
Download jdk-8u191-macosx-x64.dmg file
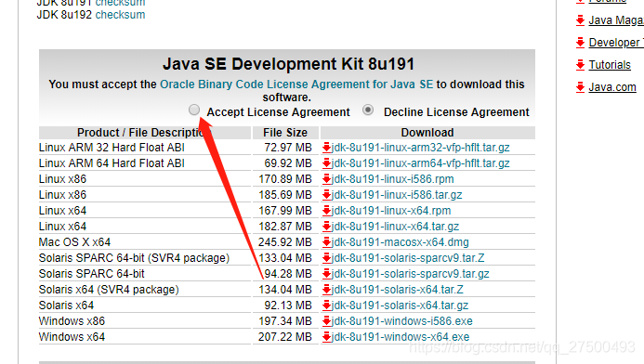(400, 242)
